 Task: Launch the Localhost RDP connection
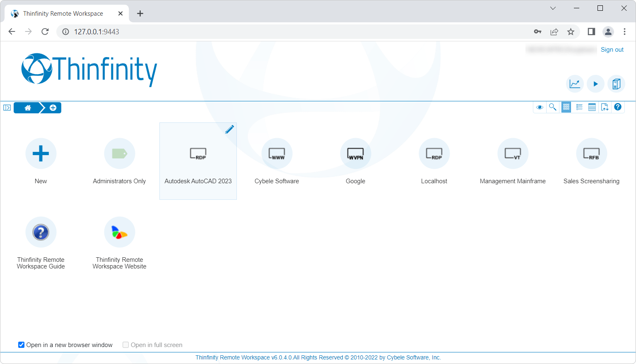434,153
